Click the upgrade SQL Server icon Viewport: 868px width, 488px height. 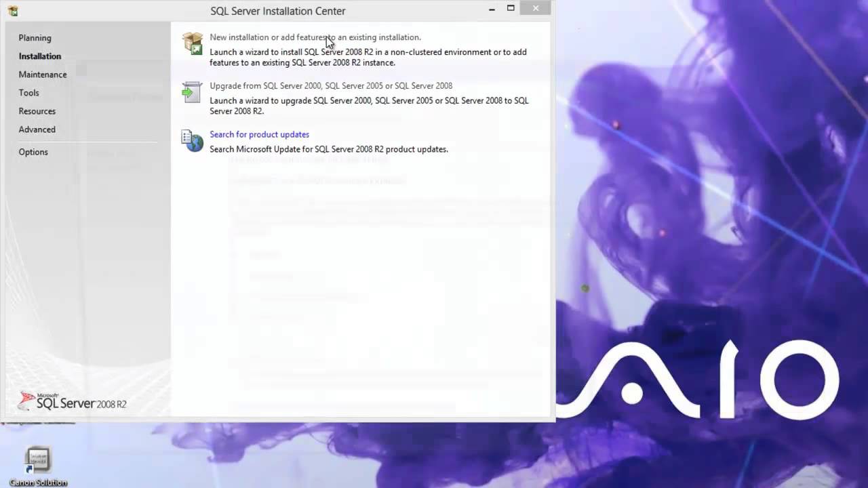193,92
